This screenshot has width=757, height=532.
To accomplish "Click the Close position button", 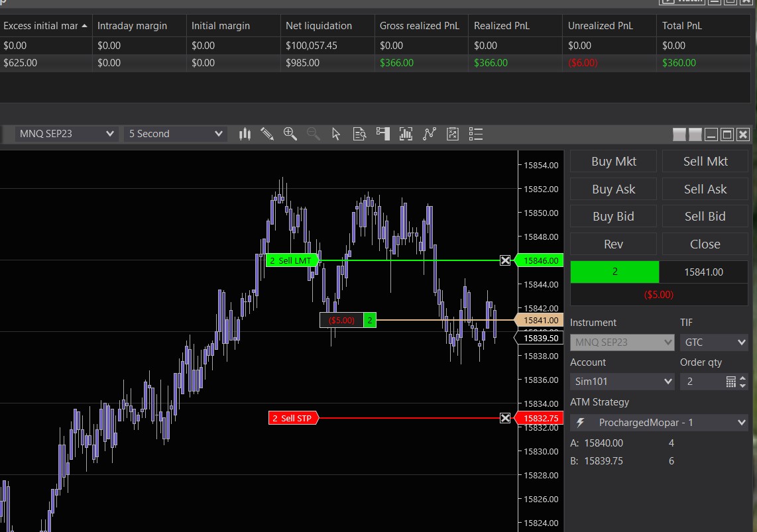I will click(705, 244).
